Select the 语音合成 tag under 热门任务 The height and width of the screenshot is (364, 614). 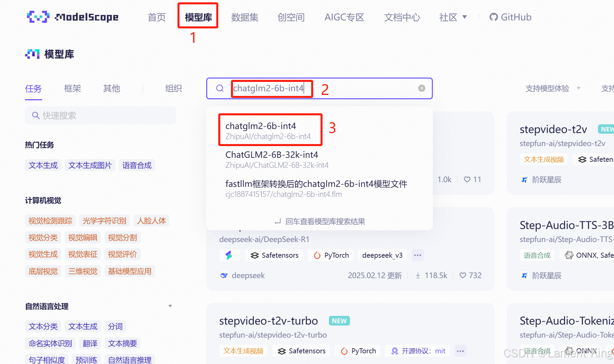(137, 165)
